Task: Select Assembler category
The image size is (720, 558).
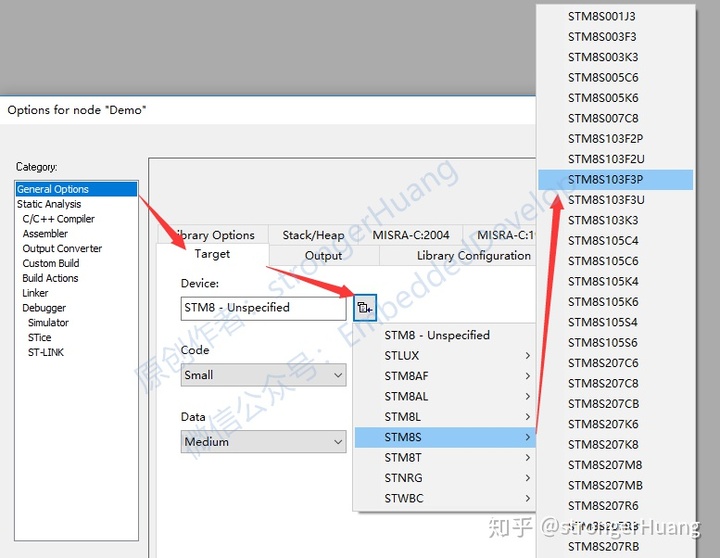Action: pyautogui.click(x=45, y=234)
